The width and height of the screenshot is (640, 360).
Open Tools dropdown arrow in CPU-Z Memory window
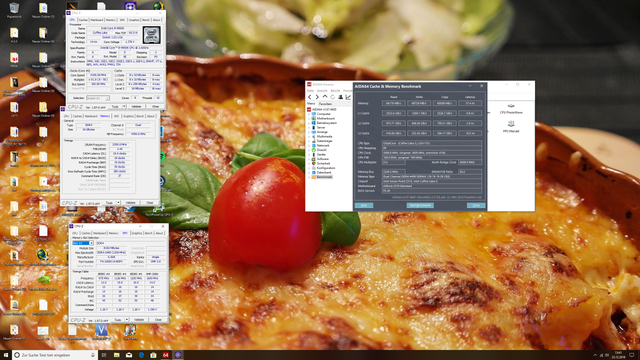coord(118,203)
